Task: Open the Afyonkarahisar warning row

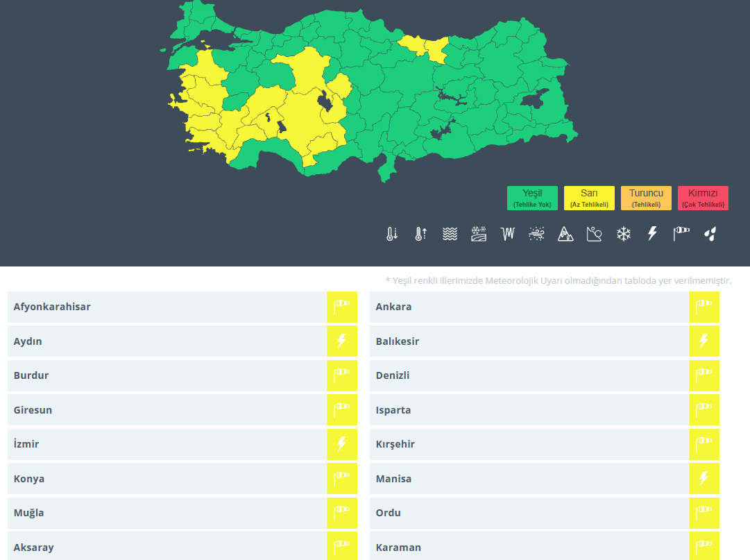Action: (x=167, y=307)
